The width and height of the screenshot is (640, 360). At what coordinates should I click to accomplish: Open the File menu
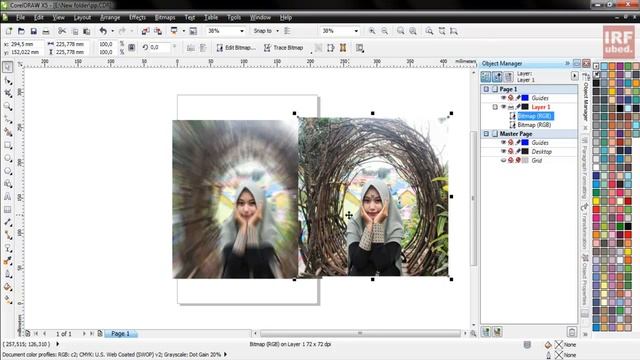(20, 18)
